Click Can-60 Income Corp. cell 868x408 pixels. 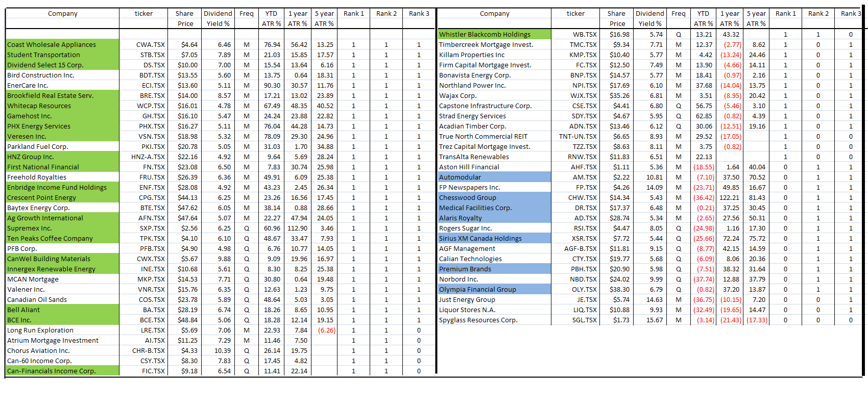click(x=62, y=361)
